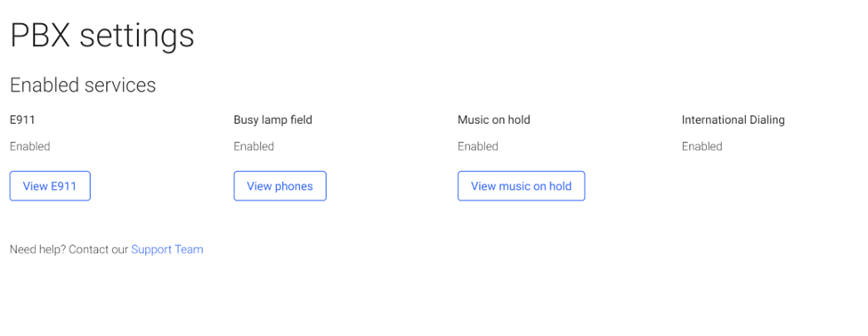Image resolution: width=868 pixels, height=336 pixels.
Task: Follow the Support Team link
Action: (167, 250)
